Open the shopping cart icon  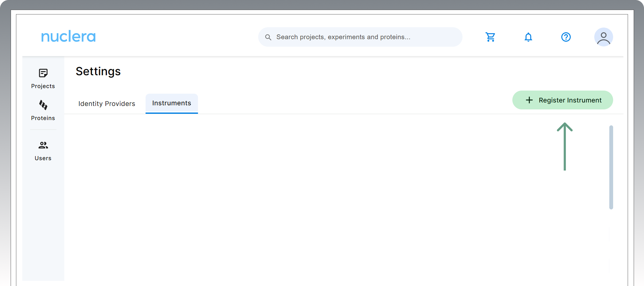coord(490,37)
